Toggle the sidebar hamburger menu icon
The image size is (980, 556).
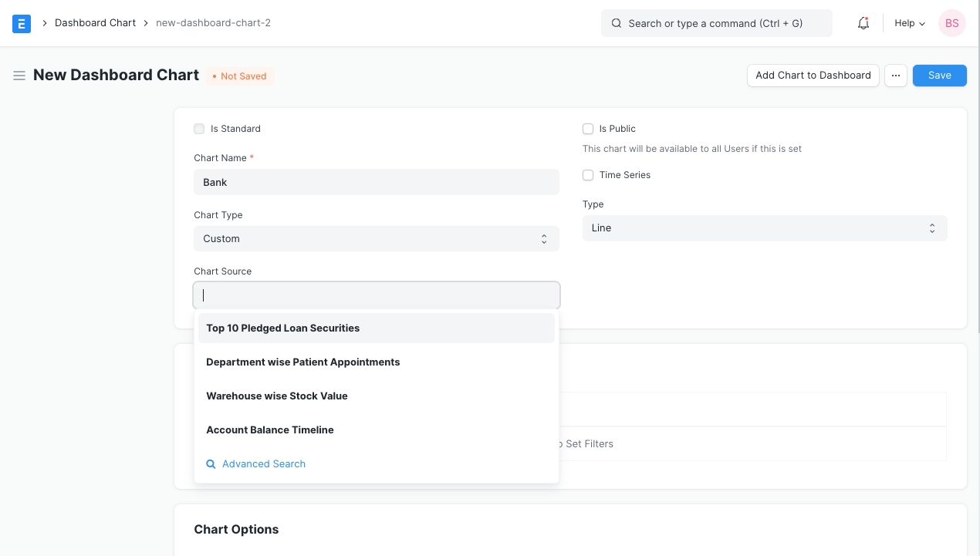[19, 76]
